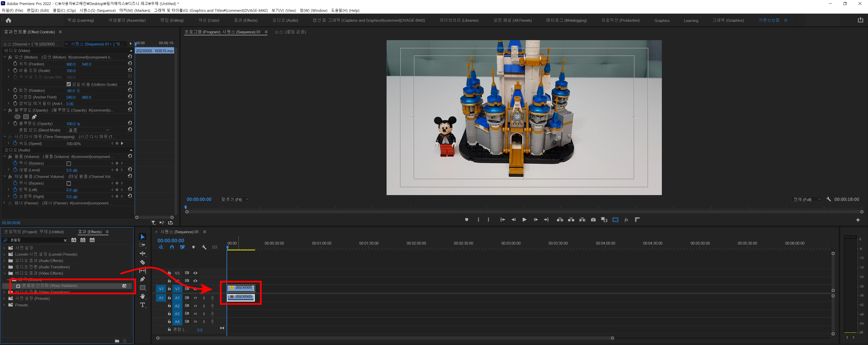
Task: Open playback resolution Full dropdown
Action: pos(807,199)
